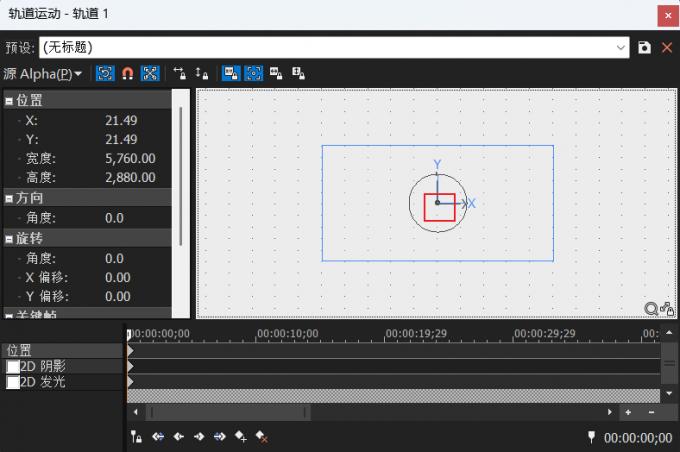Click the magnifier zoom icon in preview
Screen dimensions: 680x452
[x=651, y=308]
